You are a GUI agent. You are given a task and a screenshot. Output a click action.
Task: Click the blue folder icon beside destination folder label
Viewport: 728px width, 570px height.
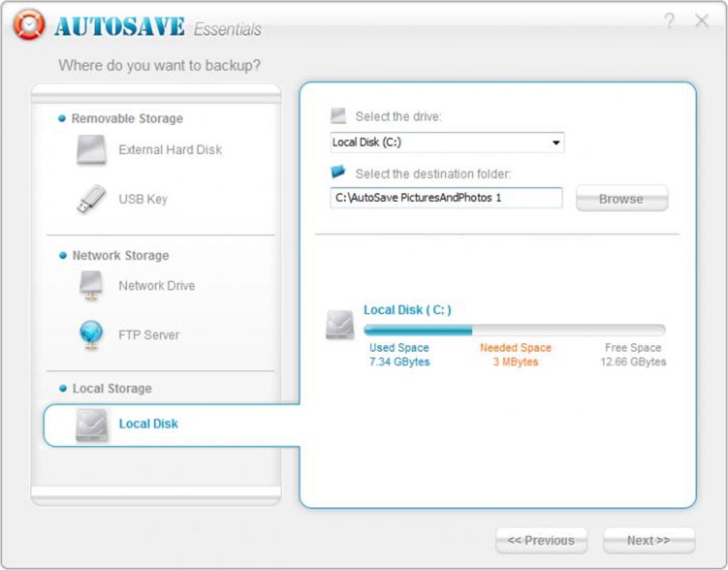(x=338, y=172)
